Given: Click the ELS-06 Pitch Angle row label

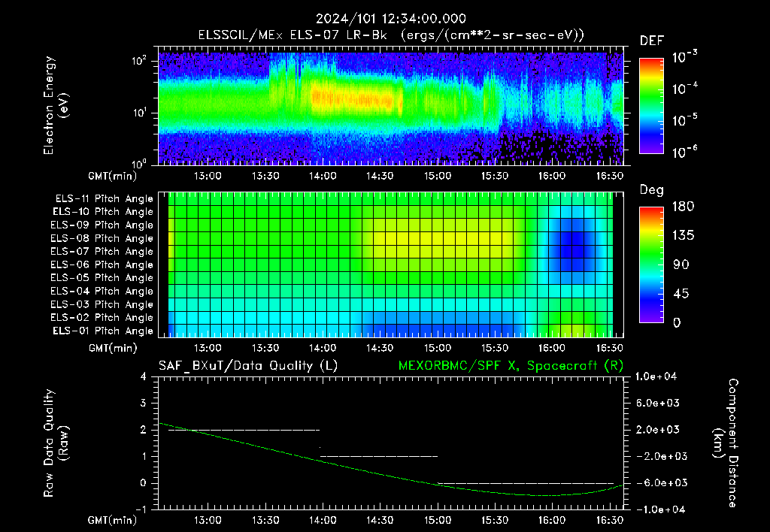Looking at the screenshot, I should tap(102, 264).
